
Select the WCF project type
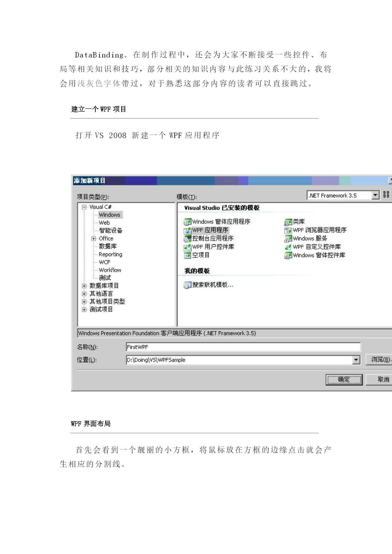pos(105,262)
